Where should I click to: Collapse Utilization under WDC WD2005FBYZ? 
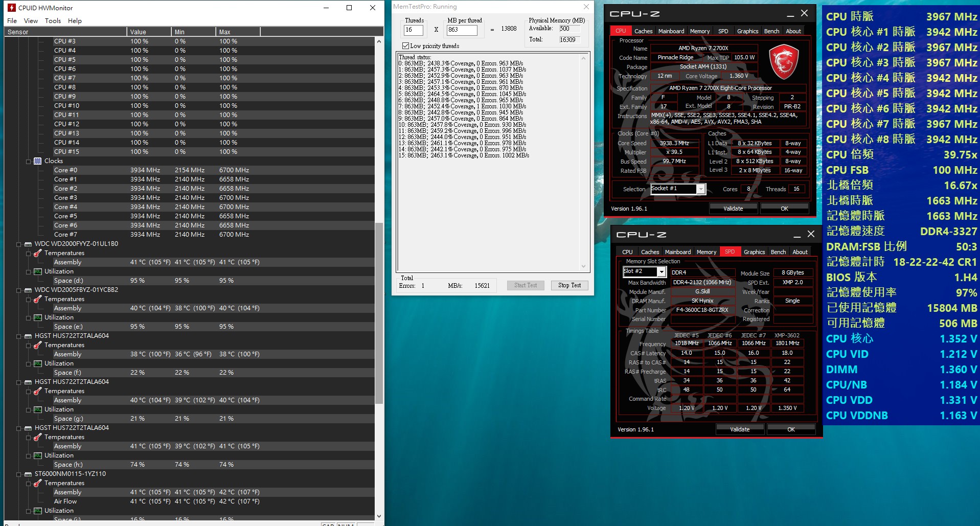pos(28,317)
